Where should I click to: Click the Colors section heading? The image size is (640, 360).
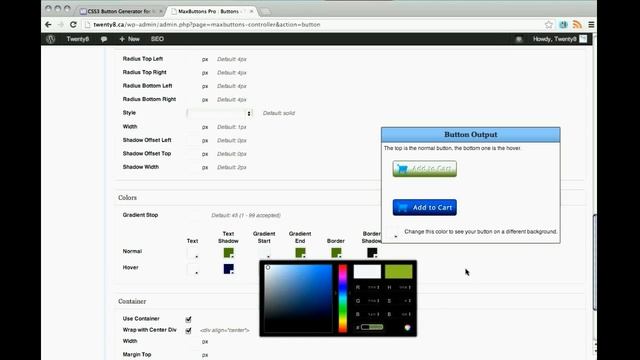(127, 198)
